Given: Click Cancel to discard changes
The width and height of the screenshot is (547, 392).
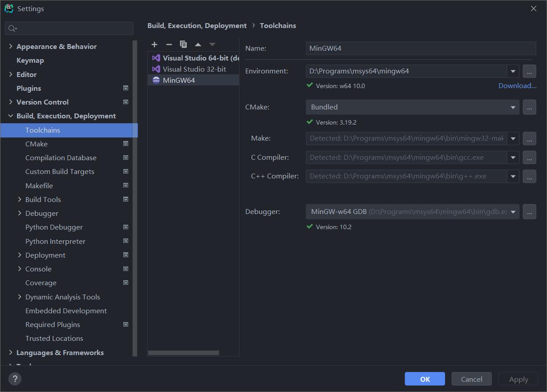Looking at the screenshot, I should click(471, 379).
